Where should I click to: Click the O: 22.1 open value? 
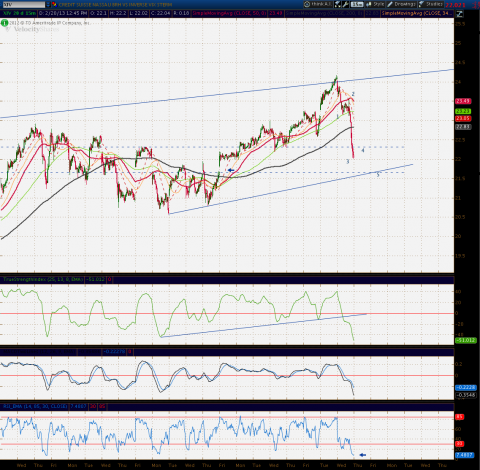pos(97,13)
